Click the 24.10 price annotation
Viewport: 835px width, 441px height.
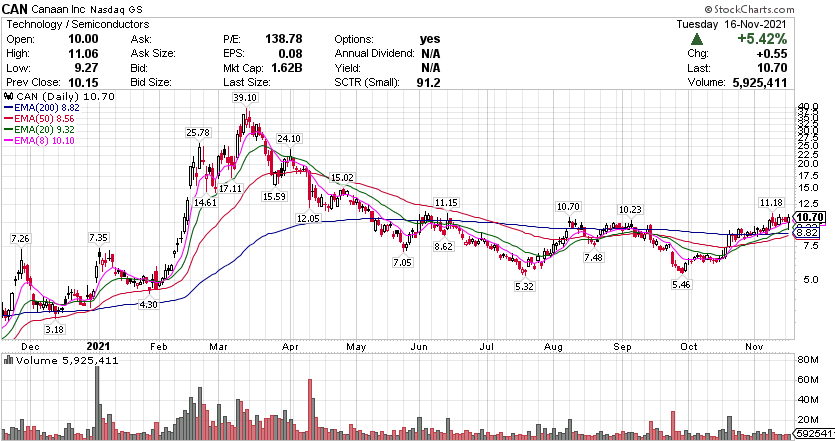click(289, 138)
